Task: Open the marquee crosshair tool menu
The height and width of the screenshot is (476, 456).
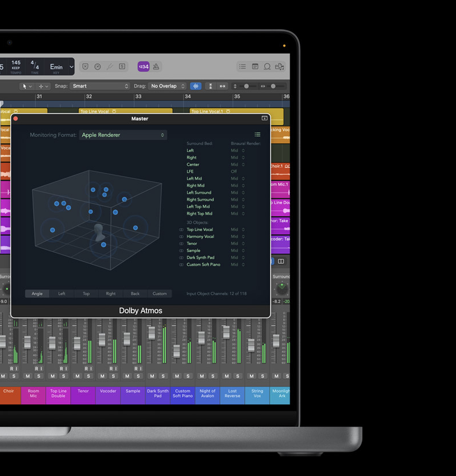Action: 43,86
